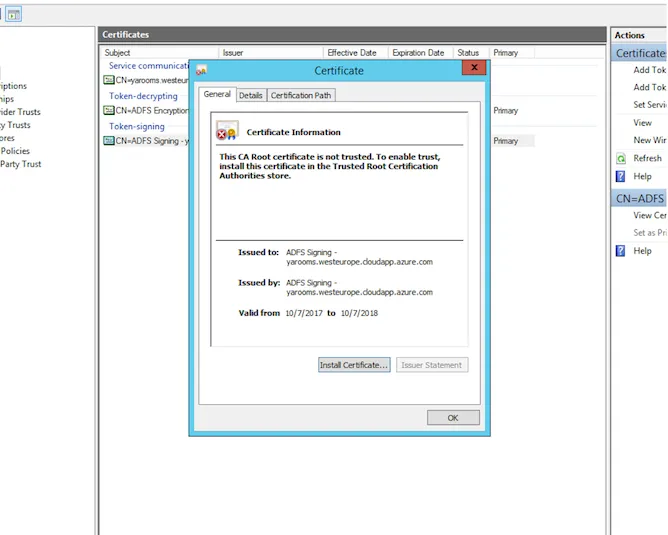This screenshot has width=668, height=535.
Task: Confirm the dialog with OK
Action: [453, 418]
